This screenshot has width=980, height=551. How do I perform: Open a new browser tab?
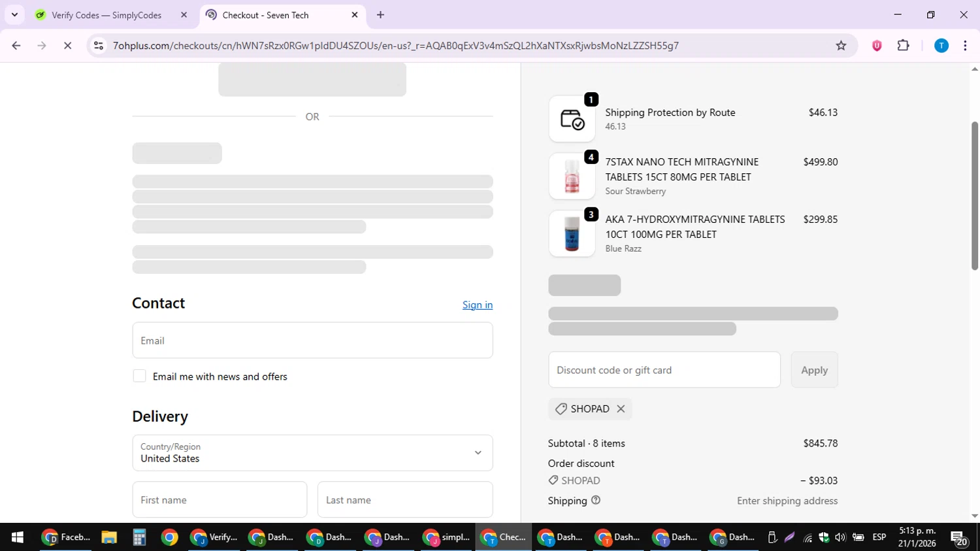point(380,15)
